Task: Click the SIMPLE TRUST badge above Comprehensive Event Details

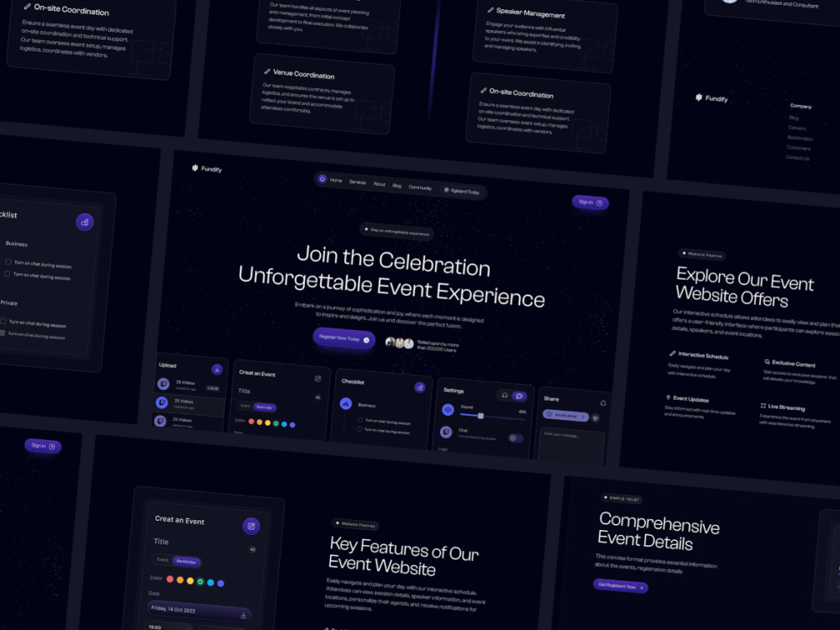Action: [622, 499]
